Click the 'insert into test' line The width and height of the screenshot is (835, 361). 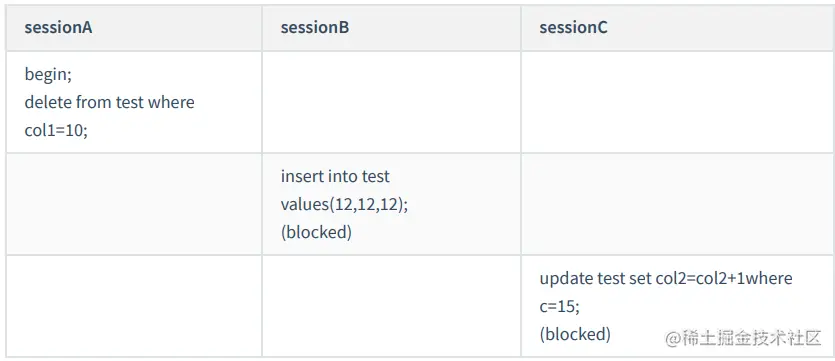(335, 176)
